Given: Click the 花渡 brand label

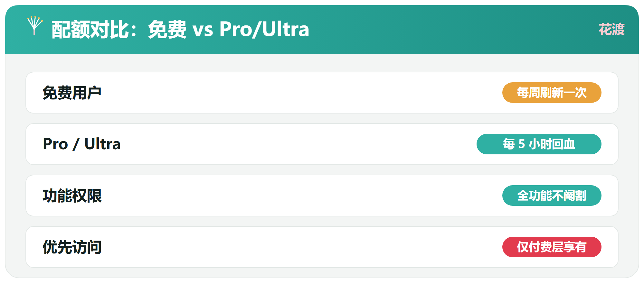Looking at the screenshot, I should point(611,30).
